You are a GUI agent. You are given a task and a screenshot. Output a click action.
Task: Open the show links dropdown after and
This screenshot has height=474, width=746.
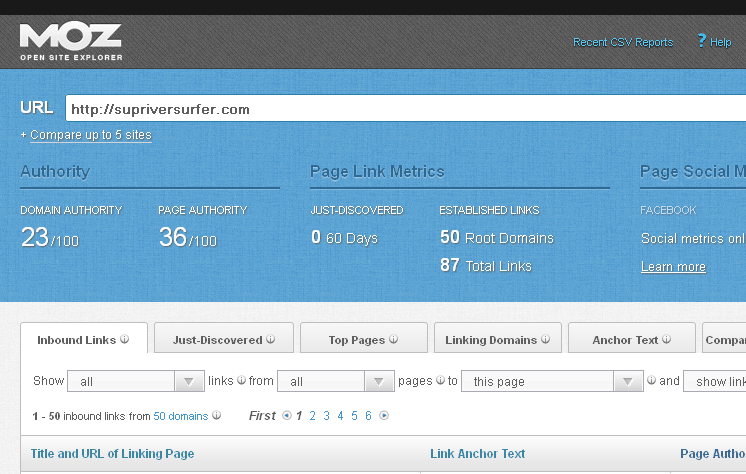click(x=715, y=381)
